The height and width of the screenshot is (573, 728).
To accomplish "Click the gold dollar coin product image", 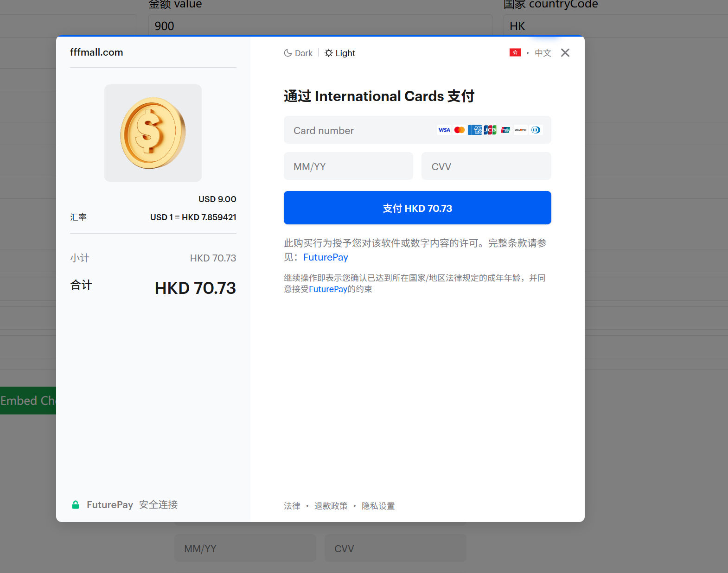I will pyautogui.click(x=153, y=133).
